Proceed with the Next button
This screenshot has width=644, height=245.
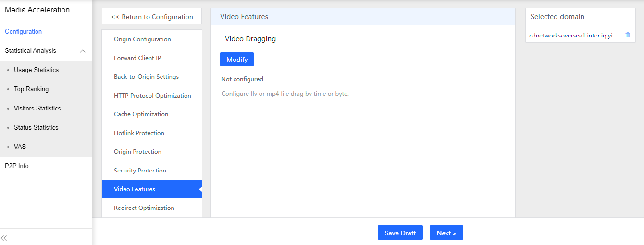(x=446, y=233)
